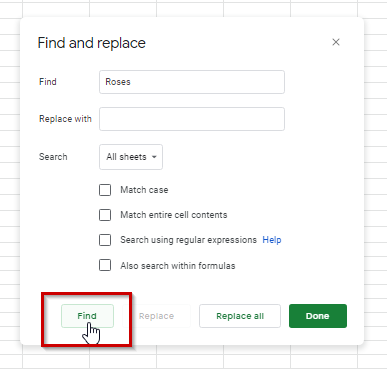Check Also search within formulas

tap(105, 266)
